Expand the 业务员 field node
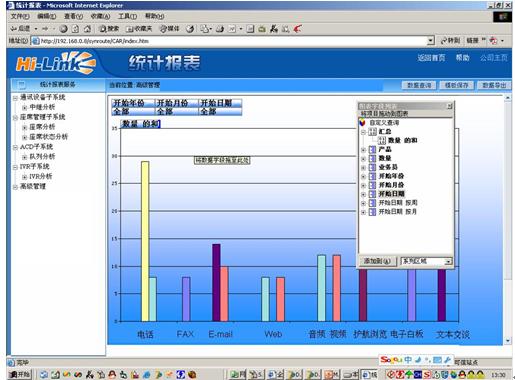Image resolution: width=515 pixels, height=380 pixels. [364, 167]
